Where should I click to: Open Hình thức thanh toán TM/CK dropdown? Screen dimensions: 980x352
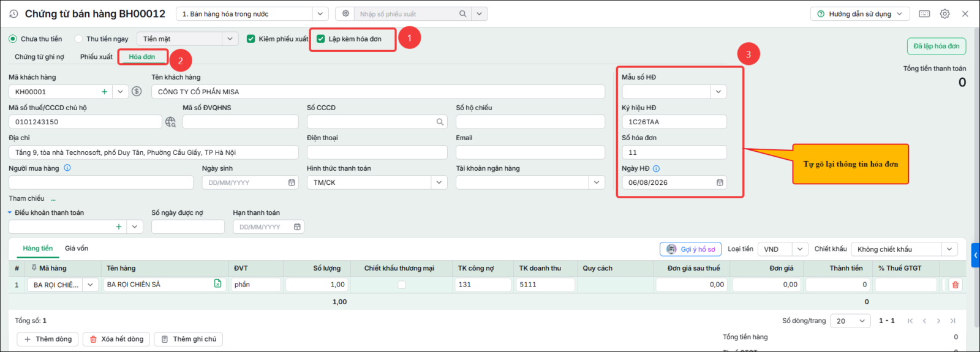coord(439,182)
